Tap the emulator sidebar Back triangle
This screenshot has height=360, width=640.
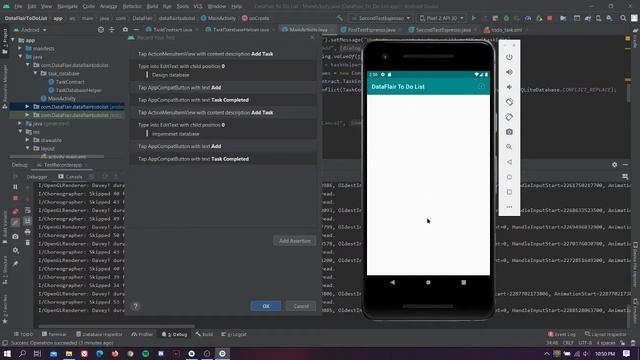[509, 162]
